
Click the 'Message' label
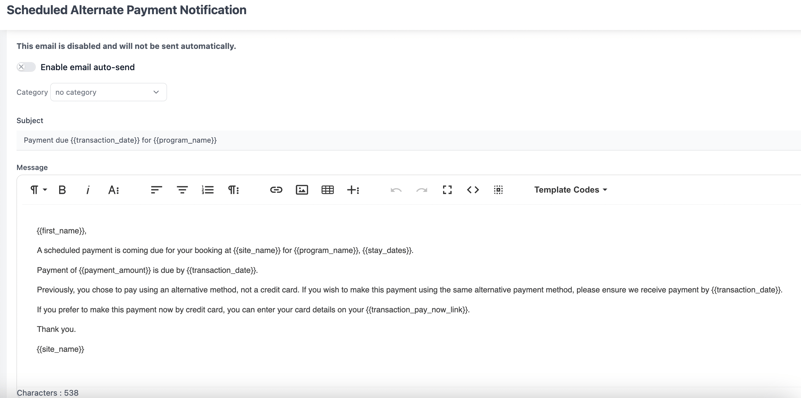click(x=32, y=168)
